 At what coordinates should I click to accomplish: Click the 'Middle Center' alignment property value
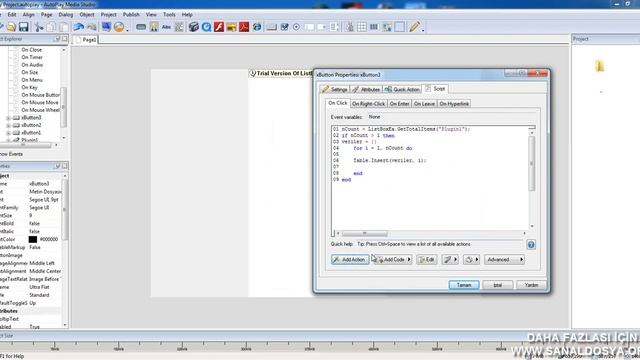[x=45, y=271]
